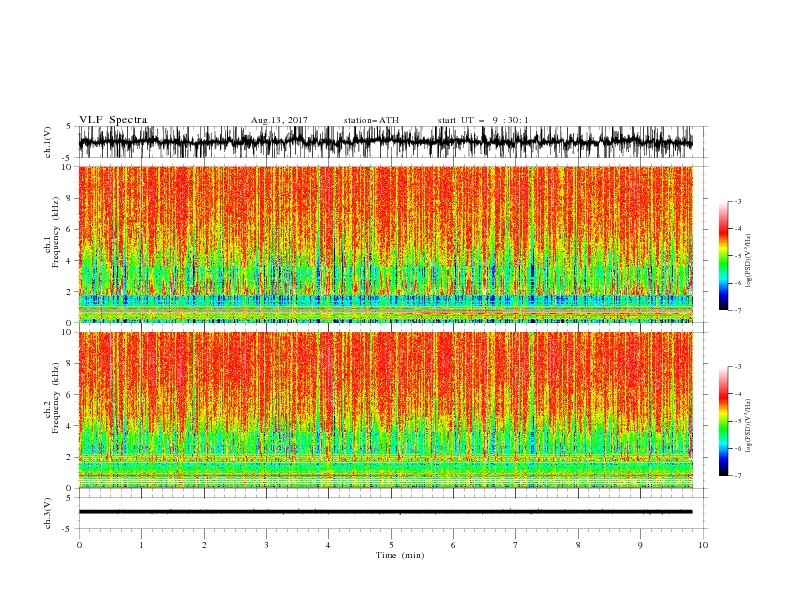Click the lower PSD color bar

tap(724, 421)
